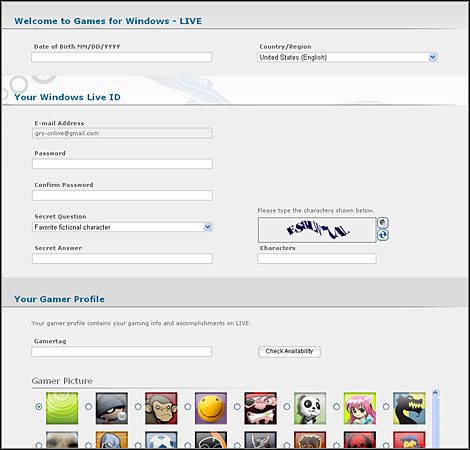Refresh the CAPTCHA image with reload icon
The image size is (470, 450).
coord(383,235)
